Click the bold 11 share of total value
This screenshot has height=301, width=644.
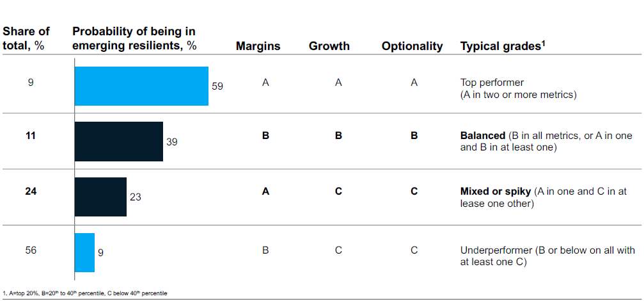(31, 136)
